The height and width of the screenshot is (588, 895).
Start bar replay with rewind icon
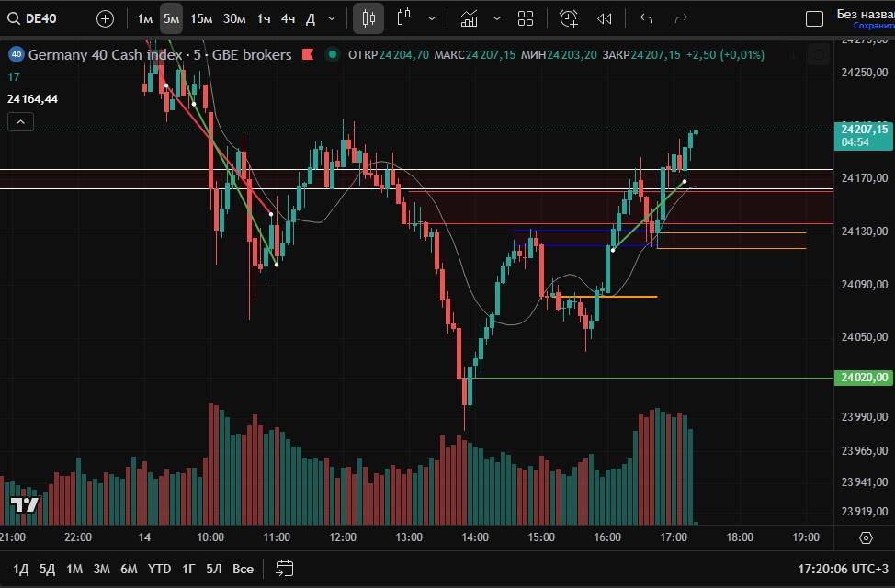pyautogui.click(x=604, y=18)
